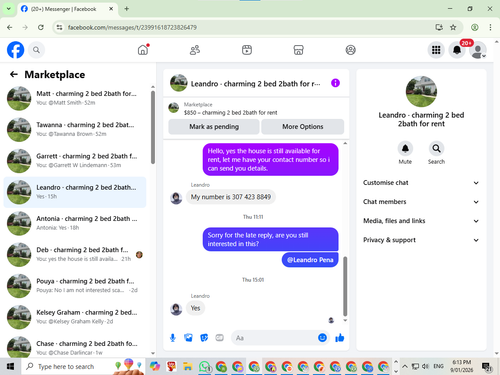The image size is (500, 375).
Task: Click the large listing photo in side panel
Action: click(421, 91)
